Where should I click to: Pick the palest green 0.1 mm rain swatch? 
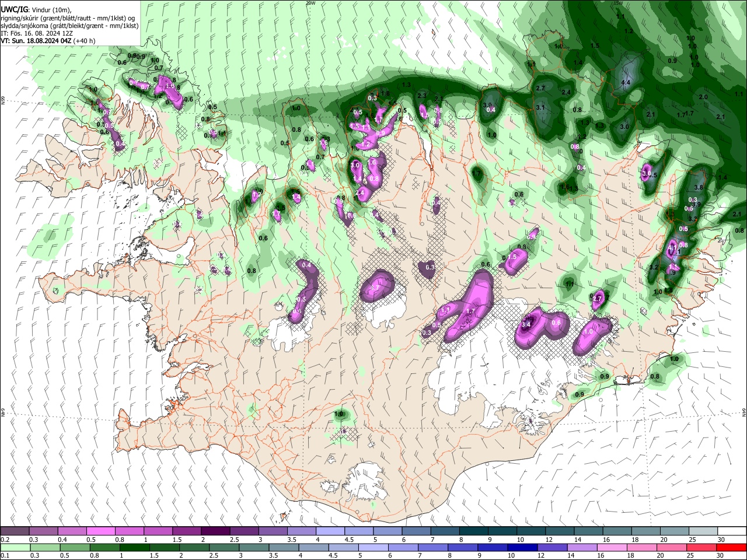pos(15,547)
